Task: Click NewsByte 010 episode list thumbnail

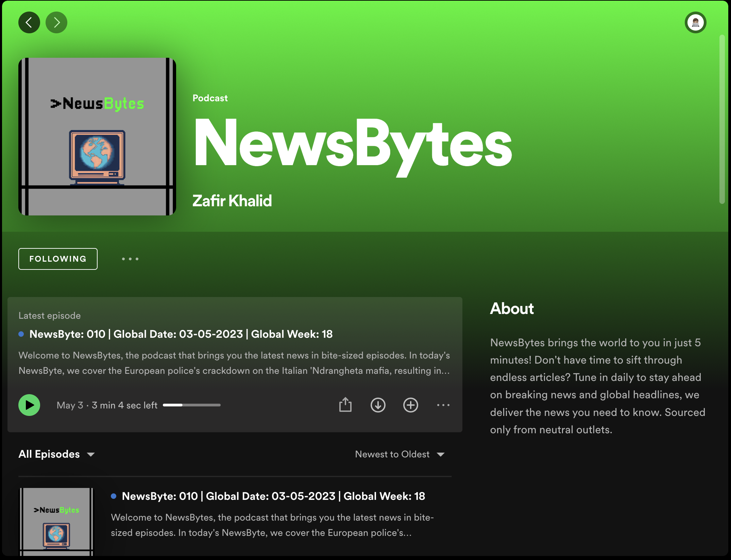Action: [56, 522]
